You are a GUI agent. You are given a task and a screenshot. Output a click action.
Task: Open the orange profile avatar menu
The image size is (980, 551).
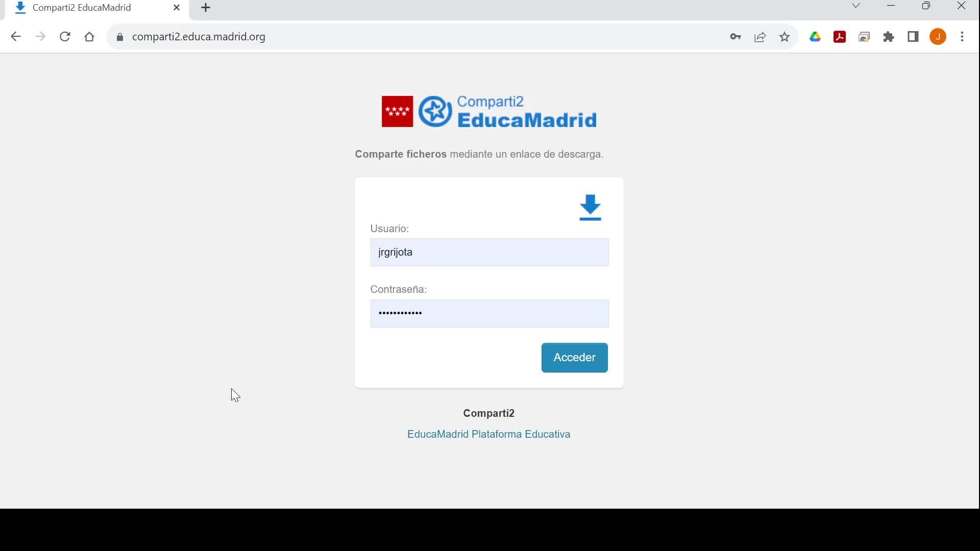[x=938, y=37]
